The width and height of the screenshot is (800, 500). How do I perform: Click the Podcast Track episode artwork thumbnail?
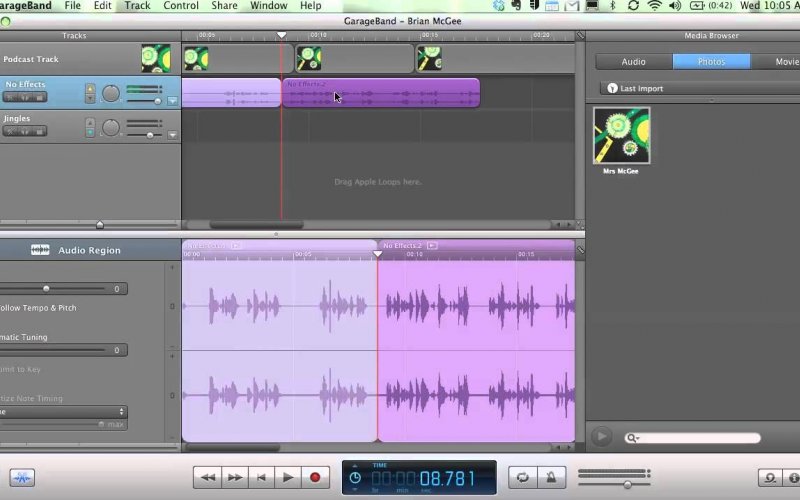click(x=156, y=58)
